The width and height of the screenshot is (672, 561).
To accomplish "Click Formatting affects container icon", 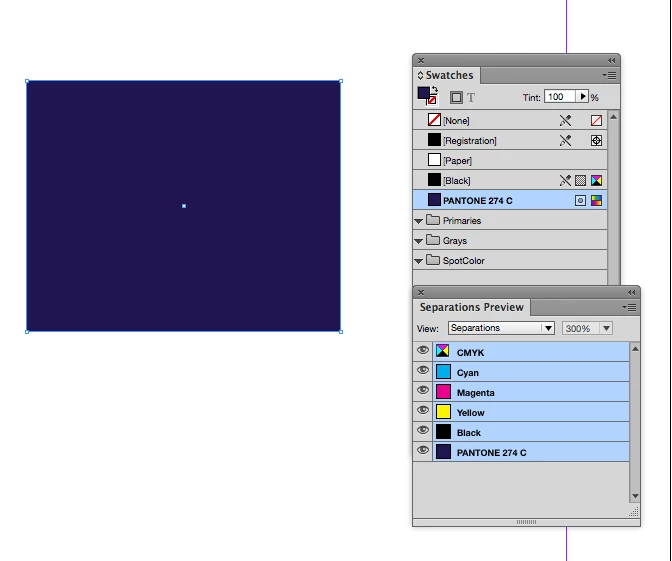I will pos(456,98).
